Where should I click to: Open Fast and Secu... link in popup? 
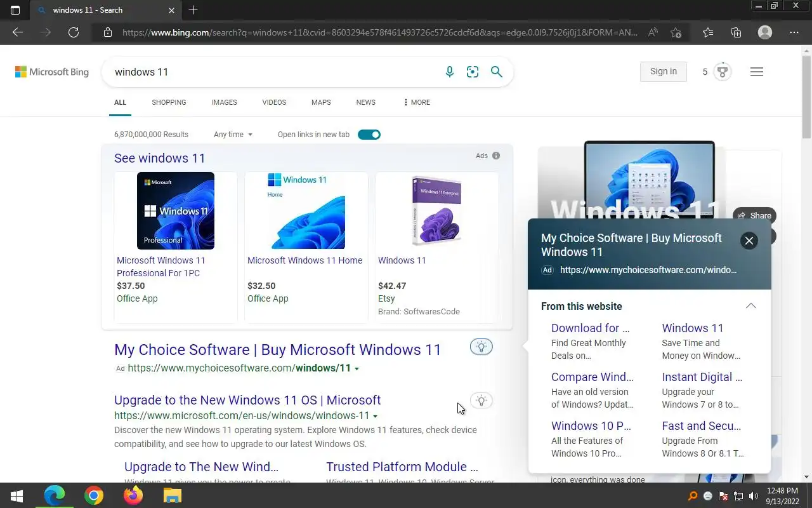tap(702, 426)
